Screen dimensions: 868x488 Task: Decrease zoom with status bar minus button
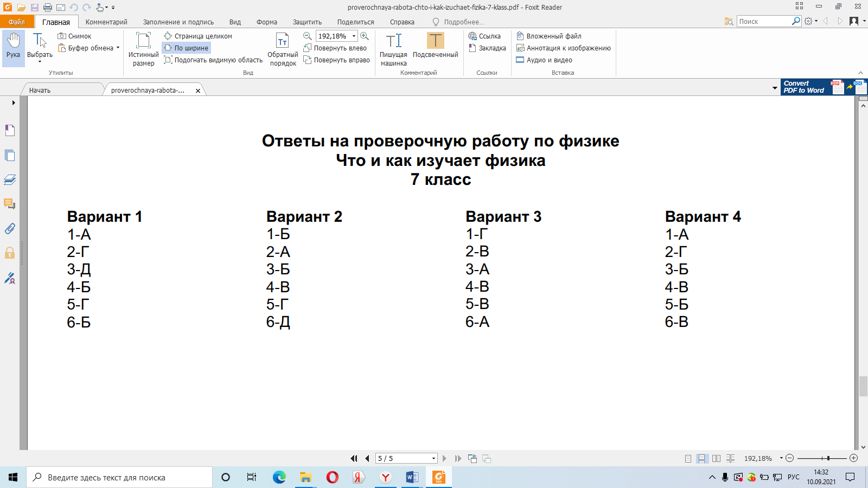tap(790, 458)
